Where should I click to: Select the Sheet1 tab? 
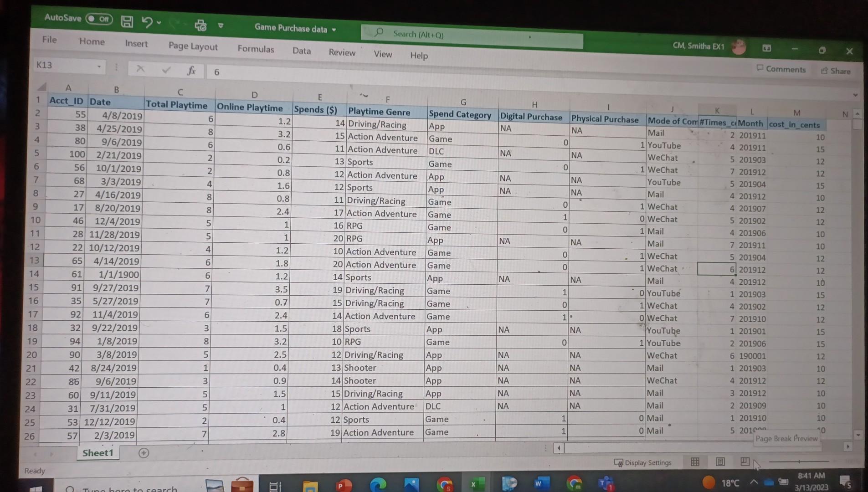[98, 452]
